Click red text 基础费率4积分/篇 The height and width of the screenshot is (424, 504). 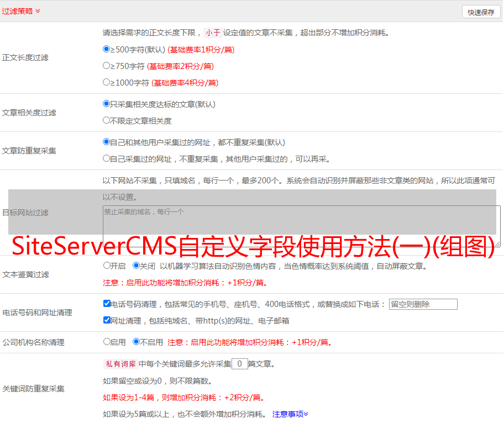point(185,83)
